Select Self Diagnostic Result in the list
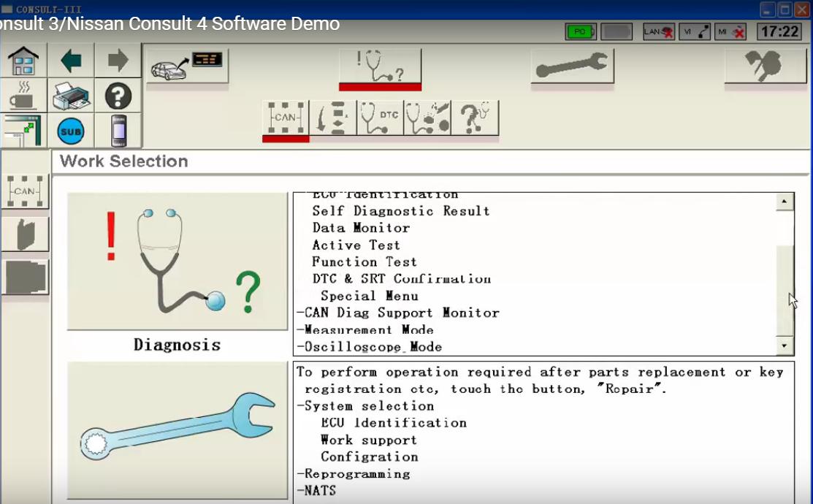813x504 pixels. pyautogui.click(x=401, y=211)
